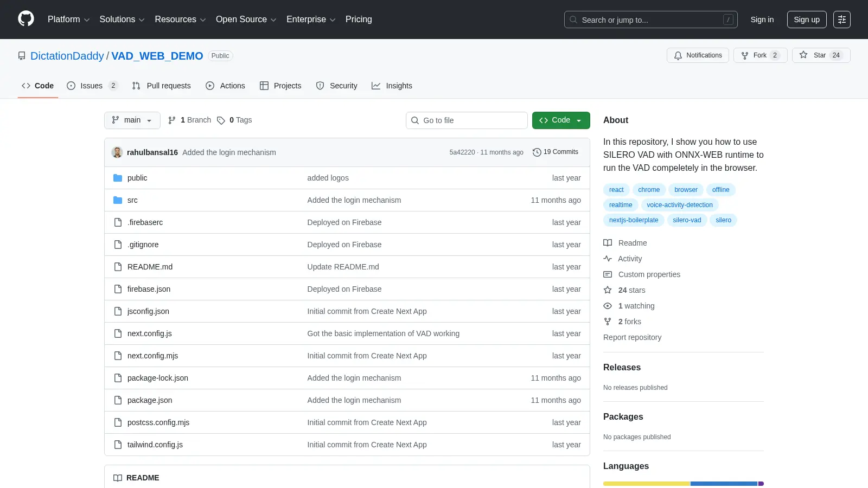Open commit 5a42220 link
This screenshot has height=488, width=868.
(x=462, y=152)
